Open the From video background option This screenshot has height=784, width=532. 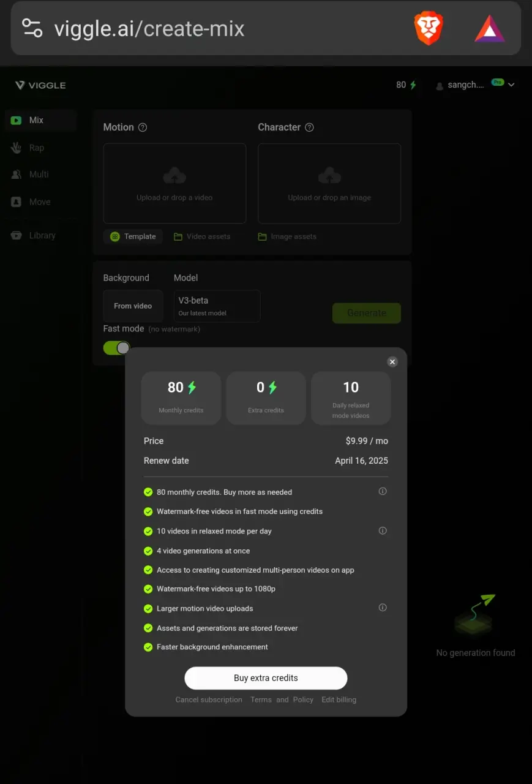133,306
